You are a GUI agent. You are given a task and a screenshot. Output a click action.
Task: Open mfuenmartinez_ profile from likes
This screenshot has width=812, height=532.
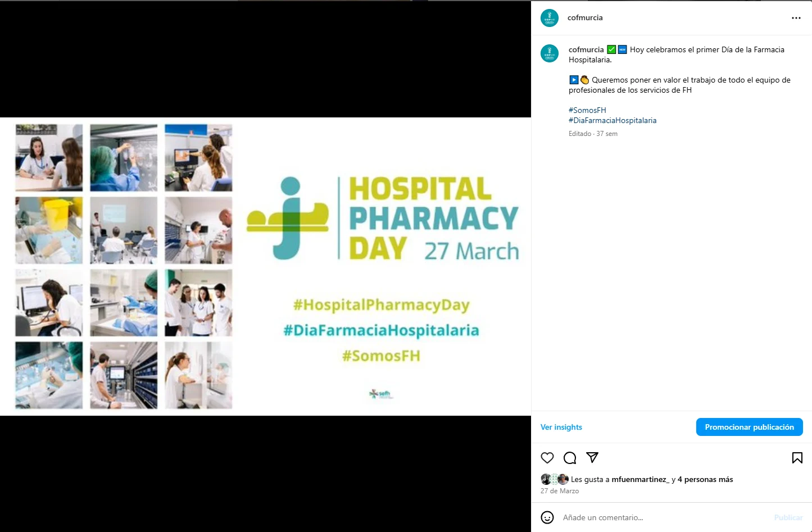point(640,479)
